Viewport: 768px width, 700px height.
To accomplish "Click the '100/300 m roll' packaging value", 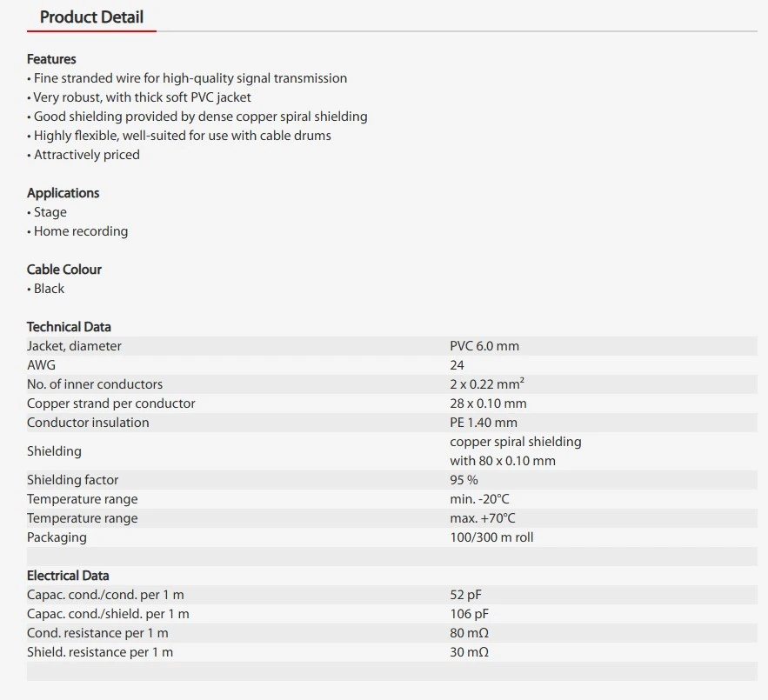I will point(491,537).
